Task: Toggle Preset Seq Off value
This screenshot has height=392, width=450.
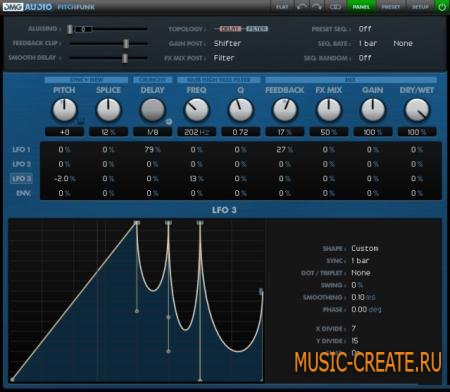Action: (365, 29)
